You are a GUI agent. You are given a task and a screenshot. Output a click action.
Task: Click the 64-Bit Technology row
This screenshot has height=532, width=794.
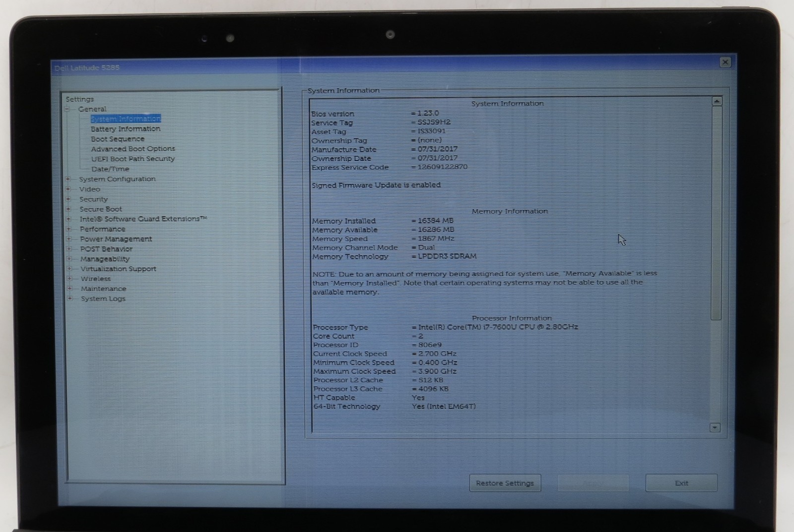click(395, 407)
